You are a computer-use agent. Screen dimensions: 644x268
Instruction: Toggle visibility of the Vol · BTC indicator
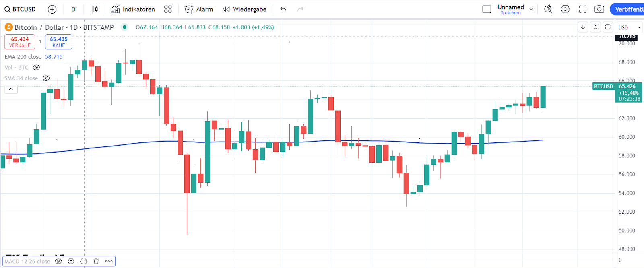37,68
